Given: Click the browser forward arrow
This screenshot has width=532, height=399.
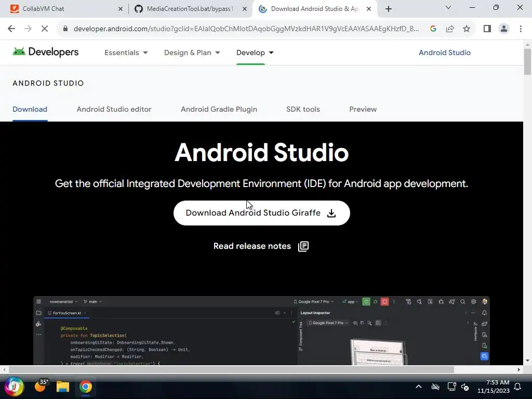Looking at the screenshot, I should (x=28, y=29).
